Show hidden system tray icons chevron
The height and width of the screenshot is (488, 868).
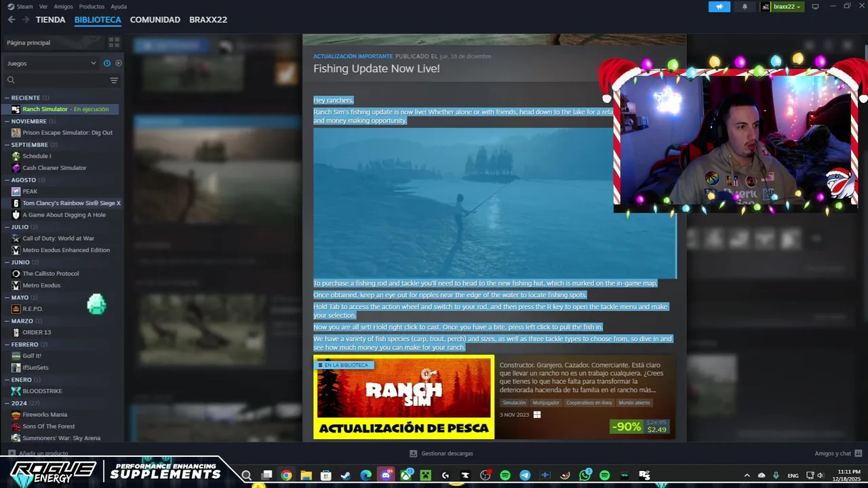coord(747,475)
